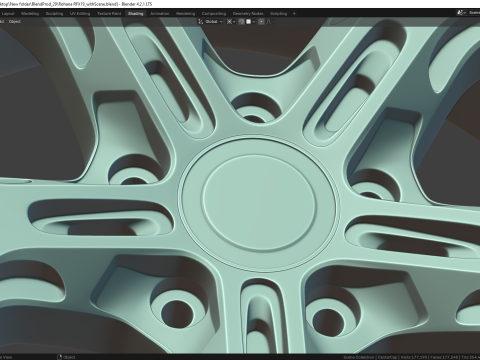Switch to the Rendering workspace tab
The width and height of the screenshot is (480, 360).
(x=185, y=14)
